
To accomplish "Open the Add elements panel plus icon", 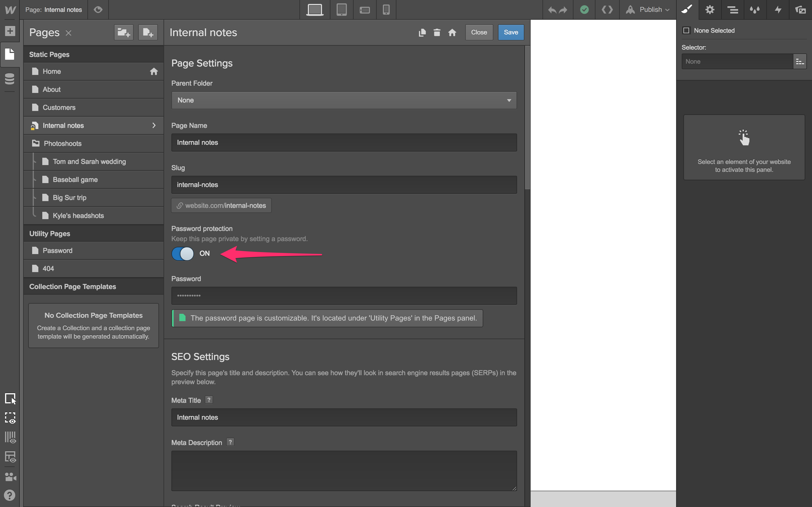I will [10, 31].
